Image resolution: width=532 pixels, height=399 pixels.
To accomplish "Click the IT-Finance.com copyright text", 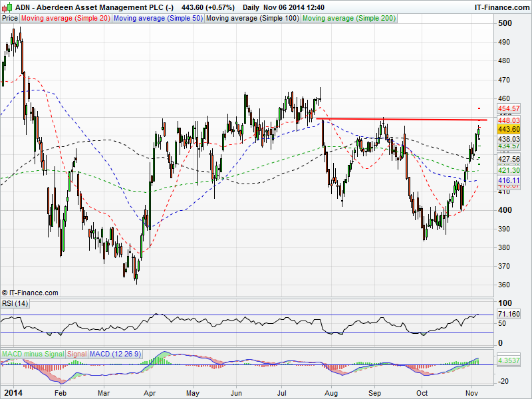I will 31,293.
